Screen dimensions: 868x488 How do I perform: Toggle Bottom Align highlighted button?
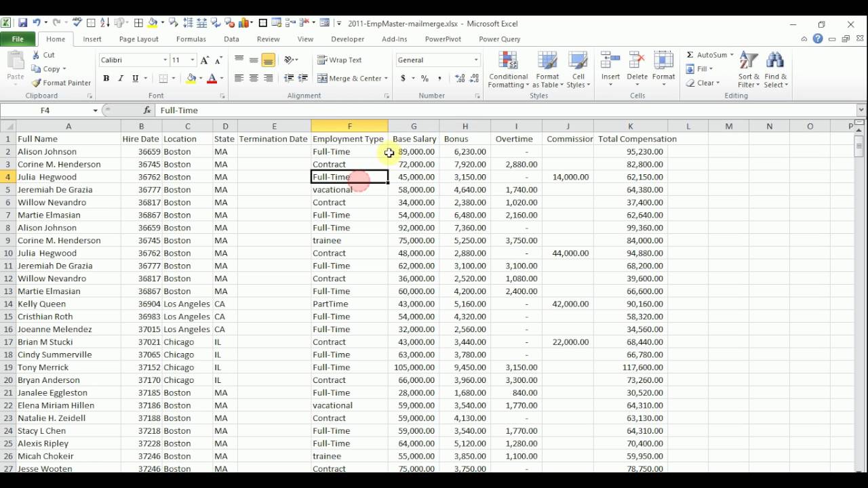pos(269,60)
